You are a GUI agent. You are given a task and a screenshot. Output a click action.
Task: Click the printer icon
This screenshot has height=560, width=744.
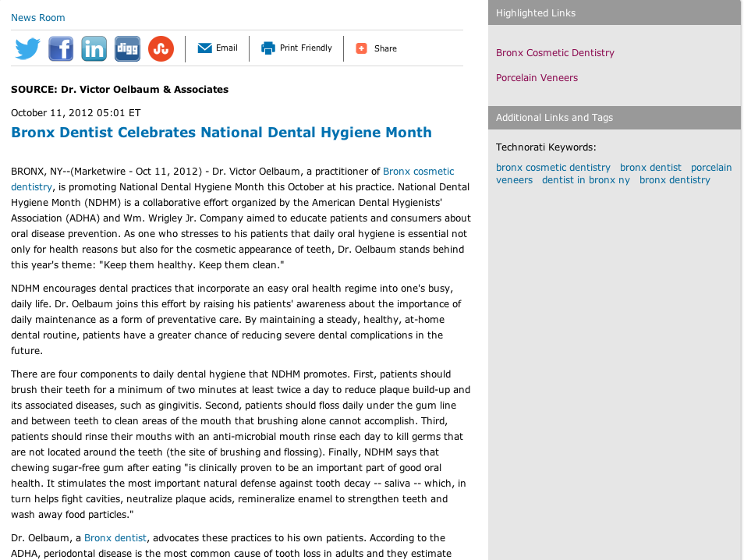[268, 48]
